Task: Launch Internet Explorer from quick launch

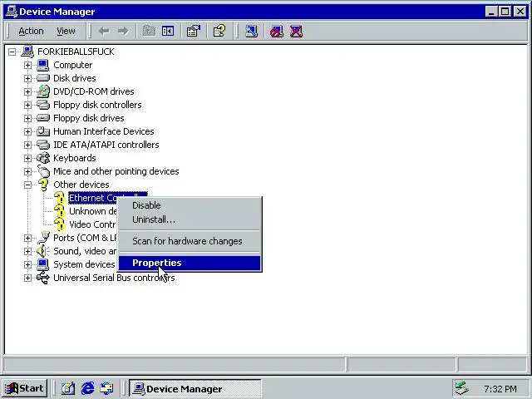Action: 87,388
